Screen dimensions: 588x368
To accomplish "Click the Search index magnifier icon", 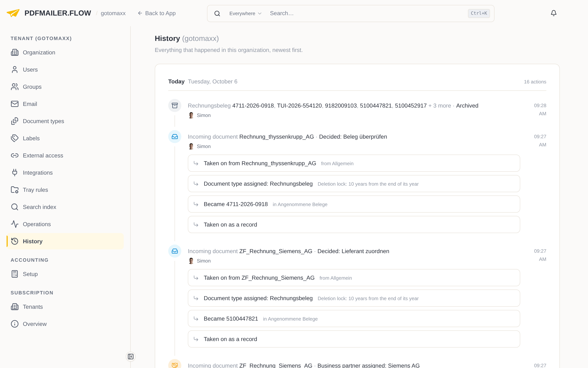I will tap(14, 207).
